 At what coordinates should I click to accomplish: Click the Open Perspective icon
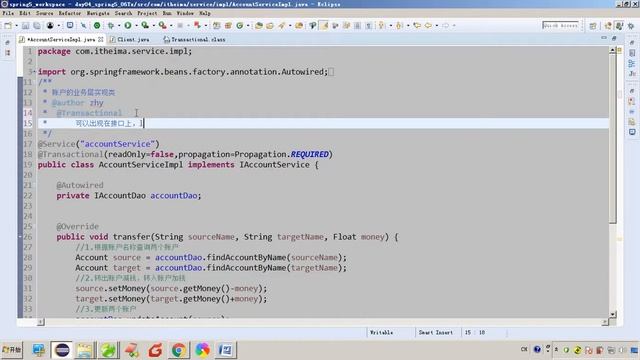click(593, 26)
